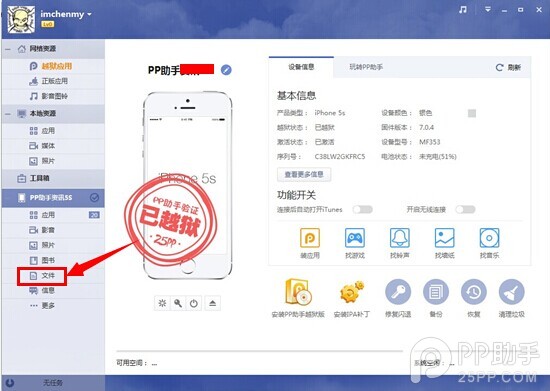Click 刷新 to refresh device info
550x391 pixels.
pyautogui.click(x=508, y=67)
